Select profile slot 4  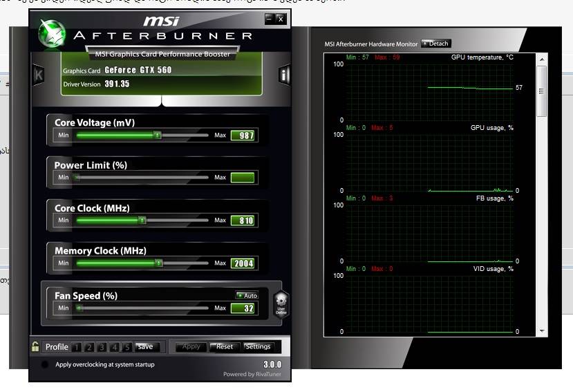pyautogui.click(x=114, y=347)
